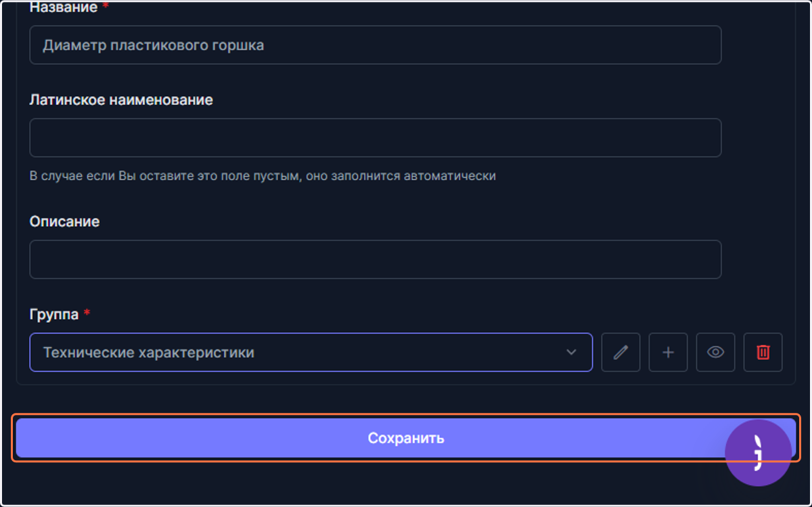Open the Группа dropdown
The height and width of the screenshot is (507, 812).
pyautogui.click(x=311, y=352)
